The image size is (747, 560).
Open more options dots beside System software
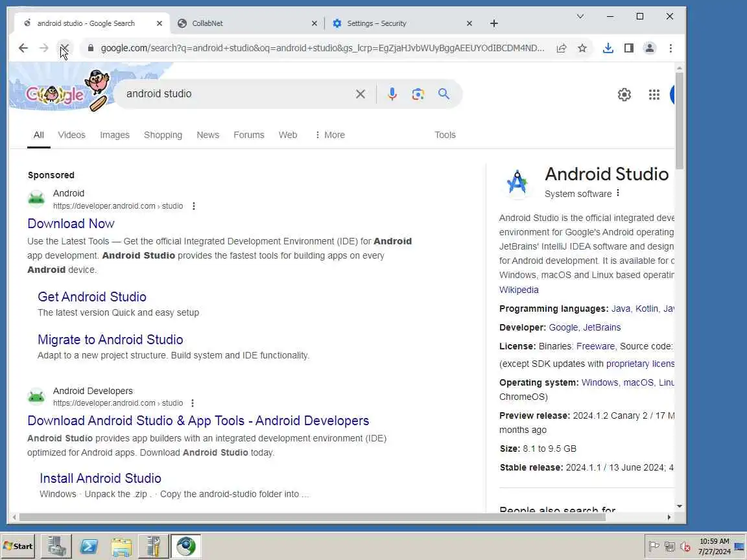click(x=618, y=193)
